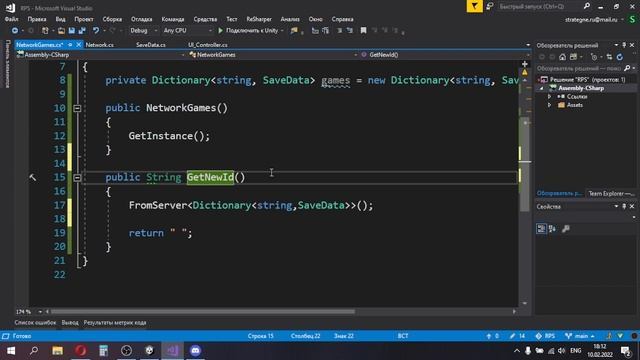Open the Отладка menu

(141, 19)
